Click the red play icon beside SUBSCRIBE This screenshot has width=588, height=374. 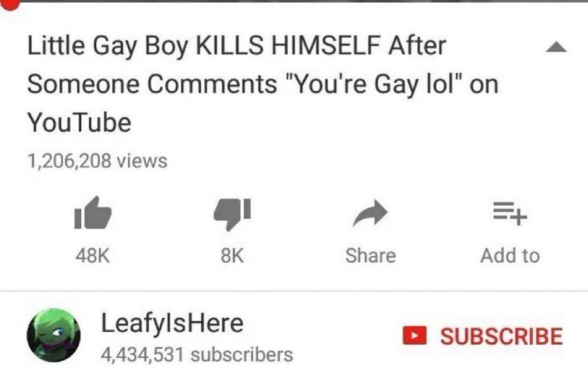pos(415,336)
